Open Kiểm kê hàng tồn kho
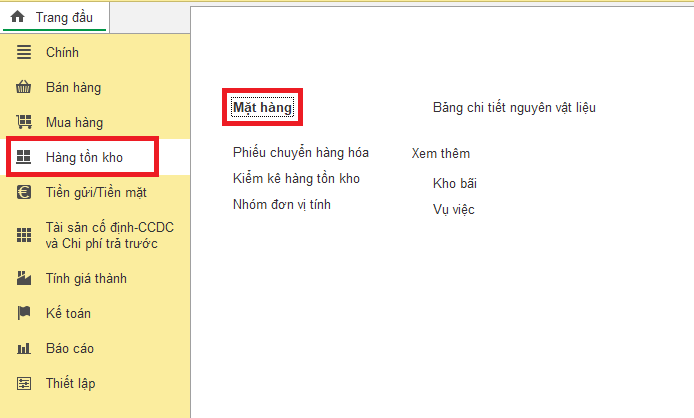 [x=296, y=178]
